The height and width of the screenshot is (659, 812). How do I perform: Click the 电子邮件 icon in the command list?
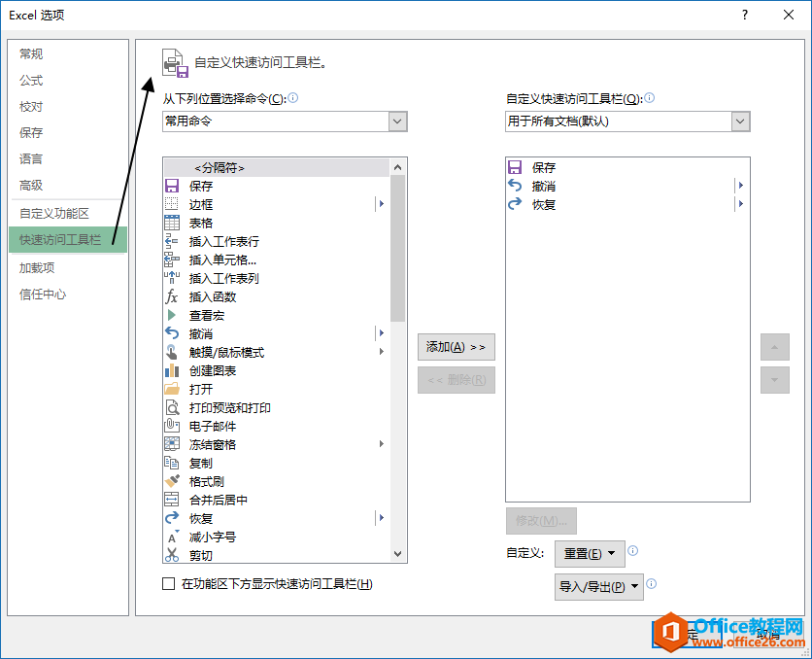(172, 426)
